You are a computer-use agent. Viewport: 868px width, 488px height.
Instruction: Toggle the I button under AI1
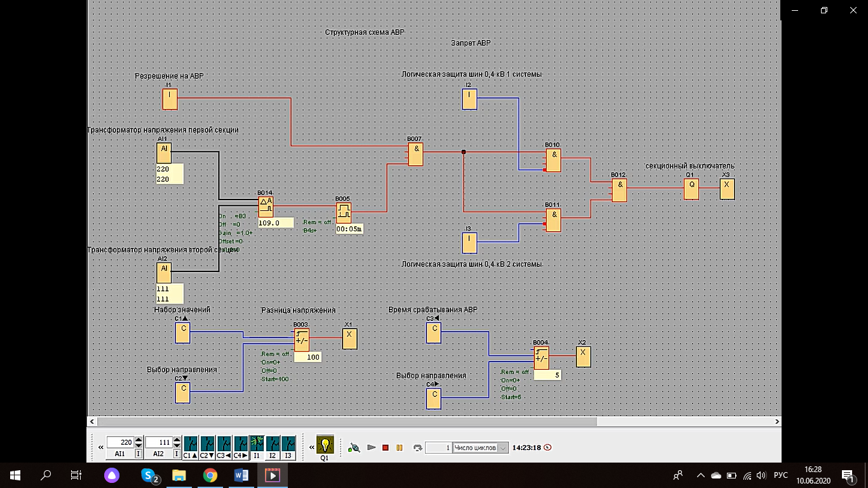click(139, 454)
